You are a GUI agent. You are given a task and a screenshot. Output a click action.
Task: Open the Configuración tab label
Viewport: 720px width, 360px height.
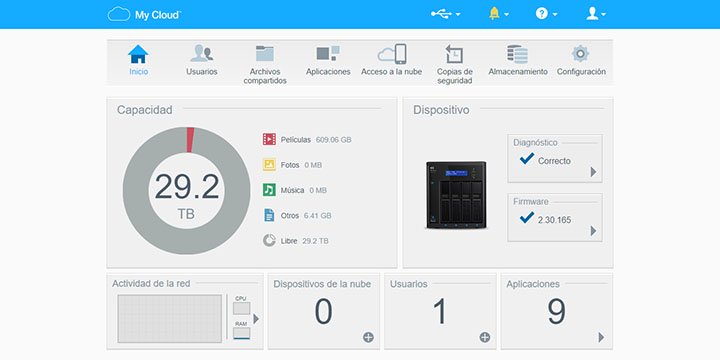(581, 72)
